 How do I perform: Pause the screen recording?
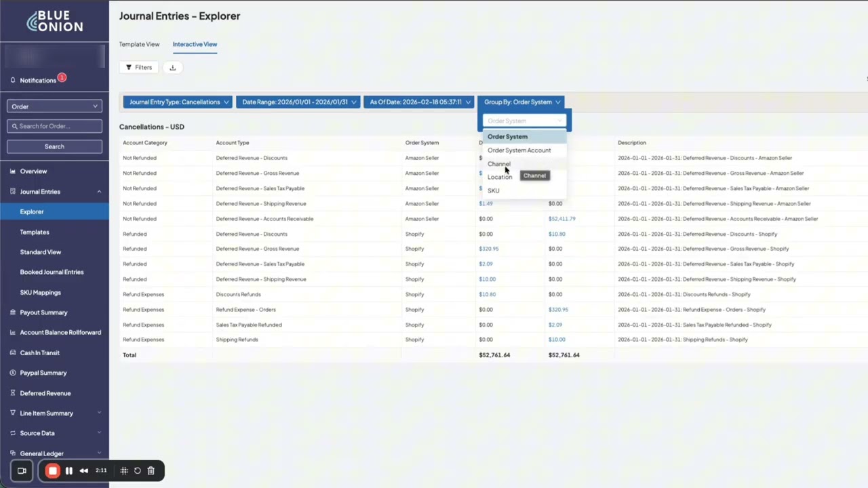coord(69,470)
